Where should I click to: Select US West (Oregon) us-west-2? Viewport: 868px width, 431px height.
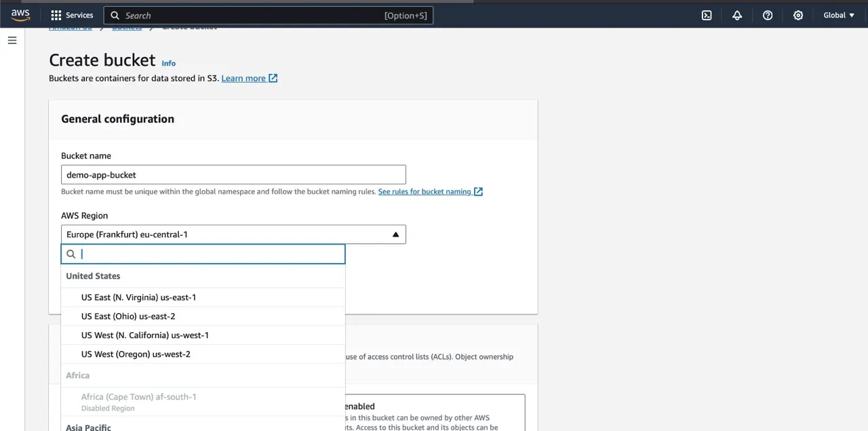(x=136, y=354)
